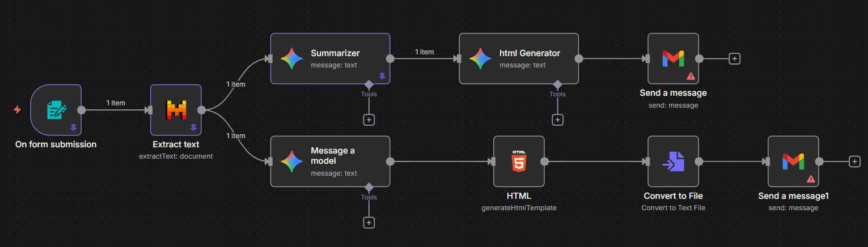Add a tool under html Generator

click(x=557, y=120)
